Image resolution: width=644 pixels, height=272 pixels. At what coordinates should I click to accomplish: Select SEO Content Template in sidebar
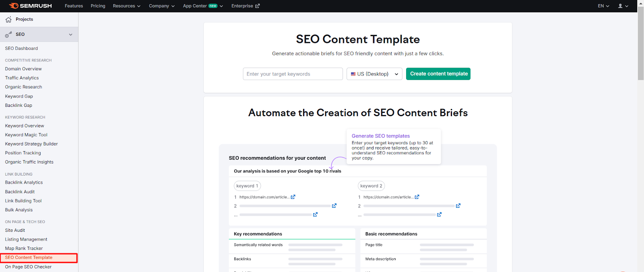[29, 258]
